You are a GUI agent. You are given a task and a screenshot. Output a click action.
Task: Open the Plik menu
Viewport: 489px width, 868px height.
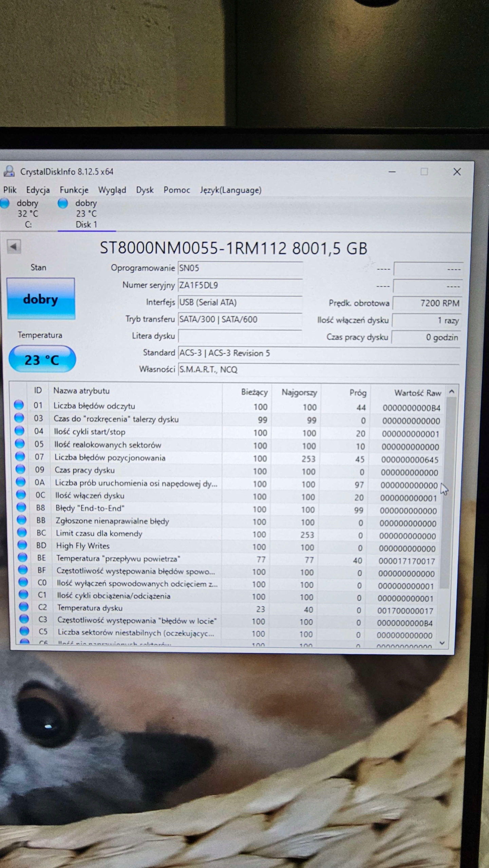click(x=10, y=190)
